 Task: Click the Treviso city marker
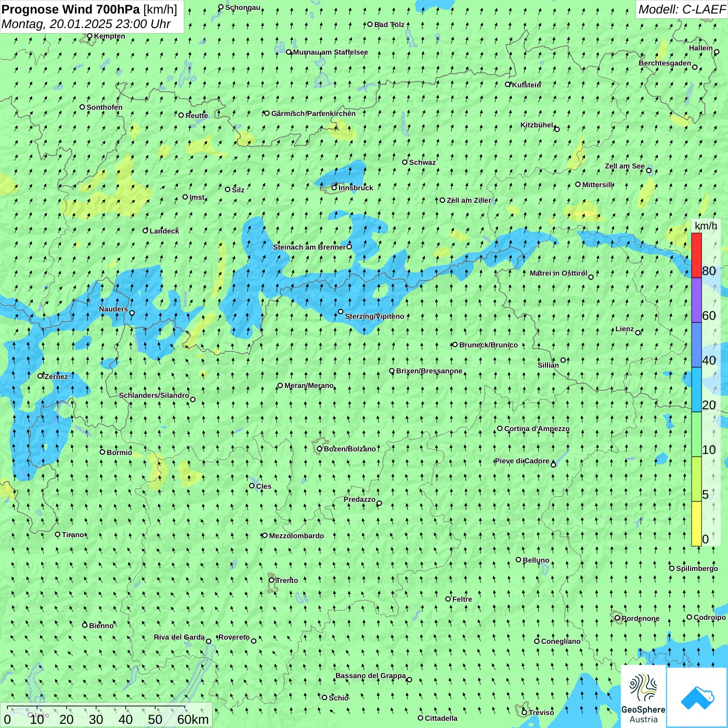[x=525, y=712]
